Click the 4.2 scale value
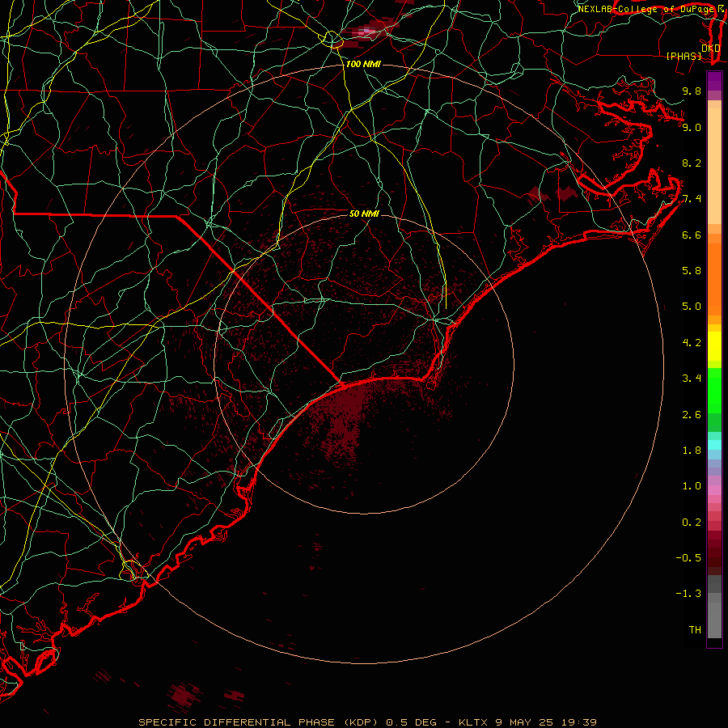The height and width of the screenshot is (728, 728). pos(692,343)
